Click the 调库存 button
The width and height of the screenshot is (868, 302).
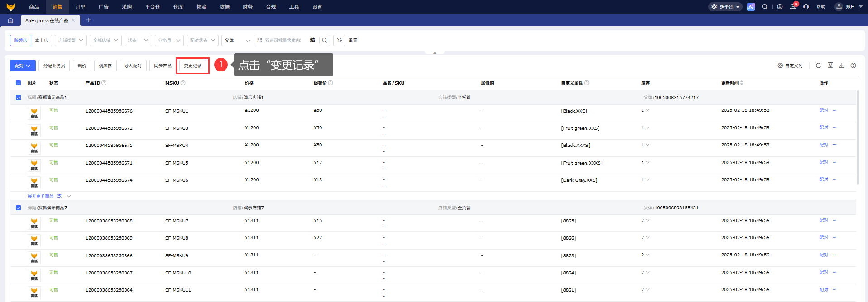pos(106,66)
